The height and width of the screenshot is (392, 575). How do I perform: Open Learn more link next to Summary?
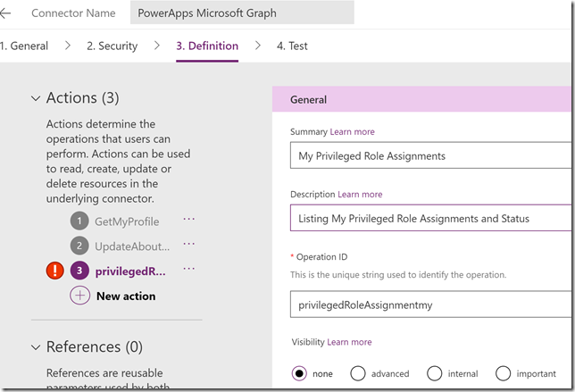click(x=353, y=132)
